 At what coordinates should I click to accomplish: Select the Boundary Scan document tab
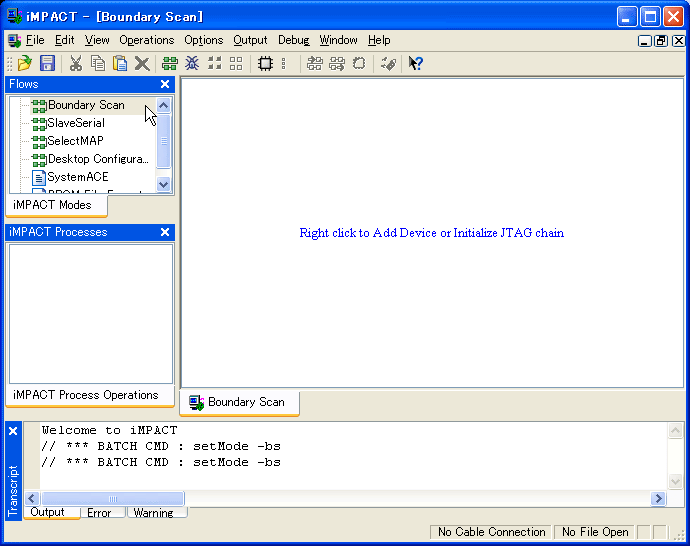239,402
